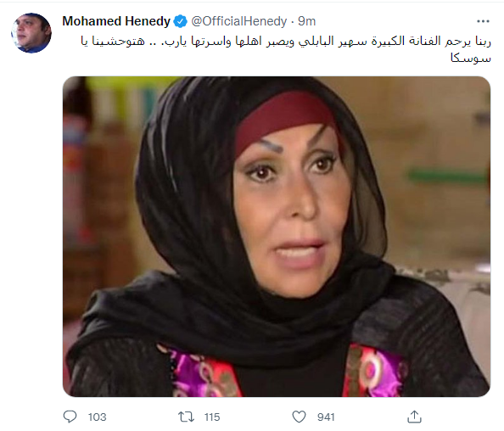Enlarge the attached photo of the woman

(277, 236)
